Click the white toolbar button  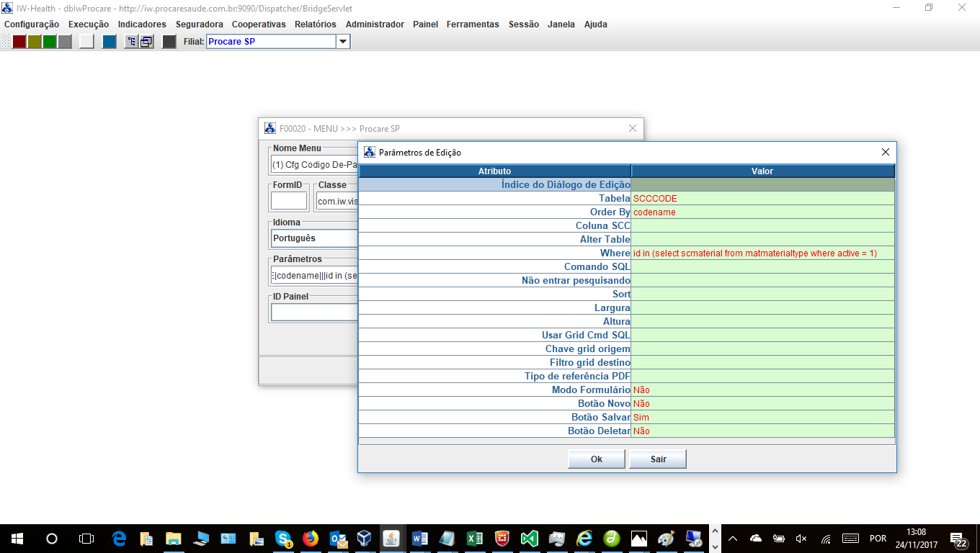click(86, 42)
